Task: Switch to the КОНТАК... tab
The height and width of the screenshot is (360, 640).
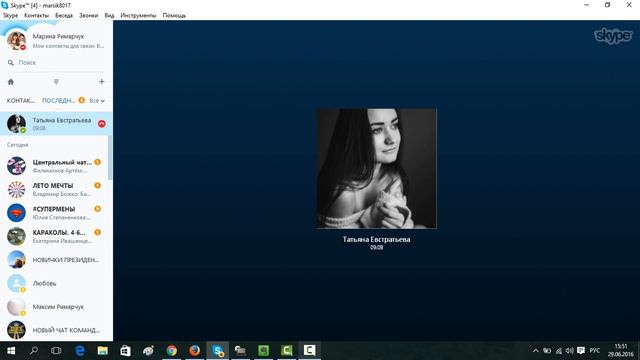Action: (21, 100)
